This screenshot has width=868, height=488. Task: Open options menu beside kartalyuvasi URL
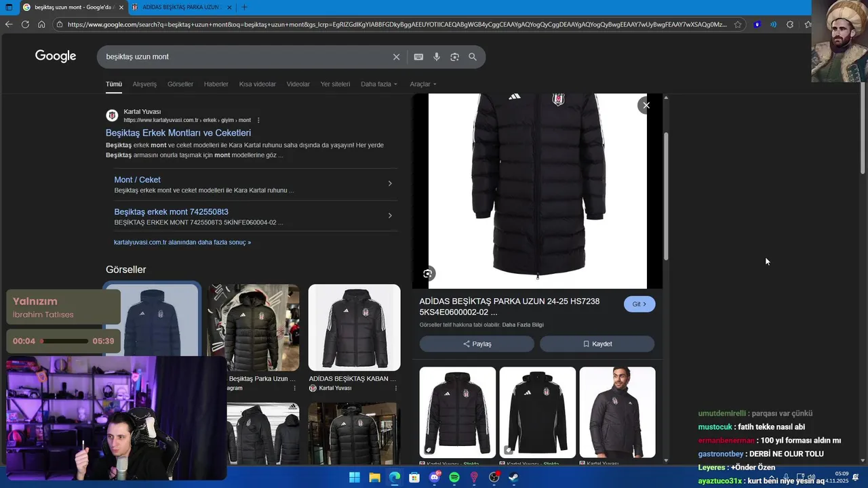[258, 120]
